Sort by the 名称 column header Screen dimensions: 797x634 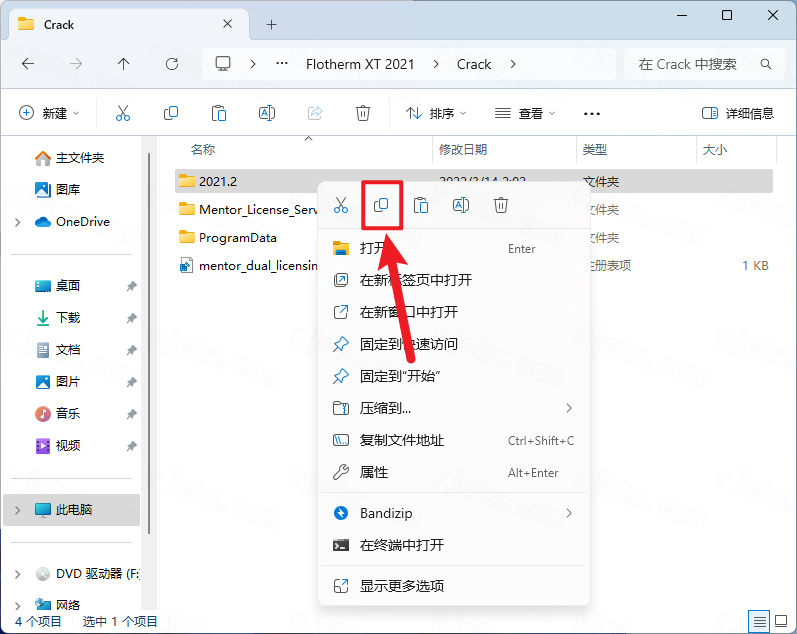(203, 149)
